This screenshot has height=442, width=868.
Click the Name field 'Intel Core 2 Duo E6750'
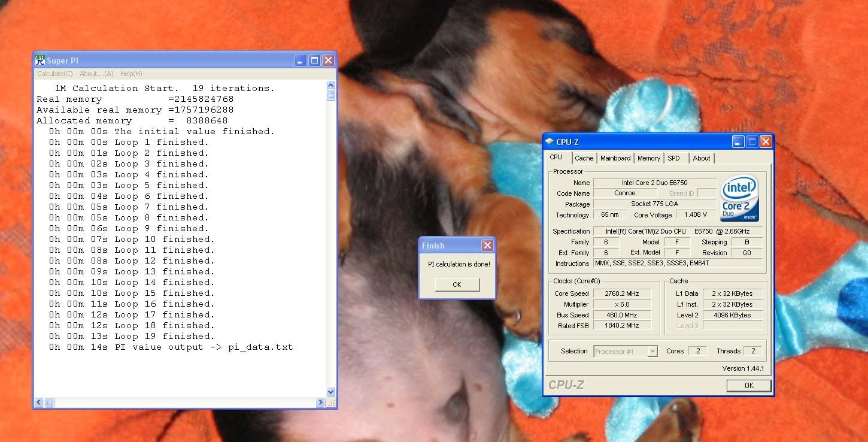pos(655,183)
